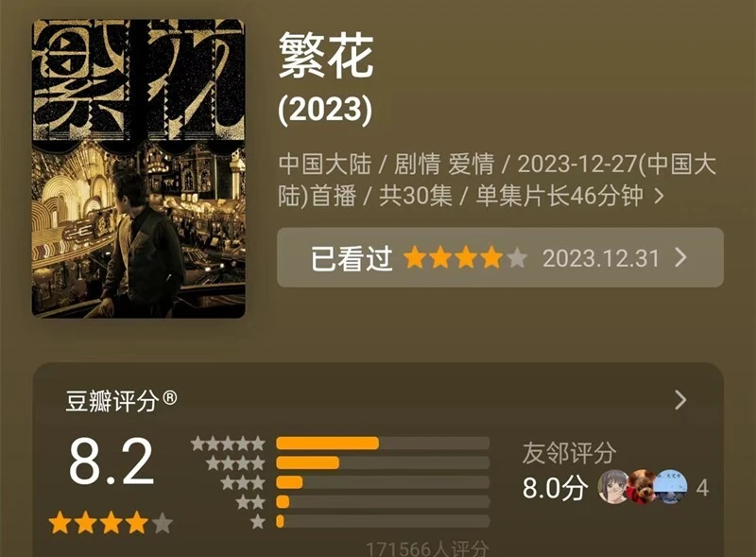Open the 繁花 poster thumbnail
The image size is (756, 557).
tap(138, 168)
